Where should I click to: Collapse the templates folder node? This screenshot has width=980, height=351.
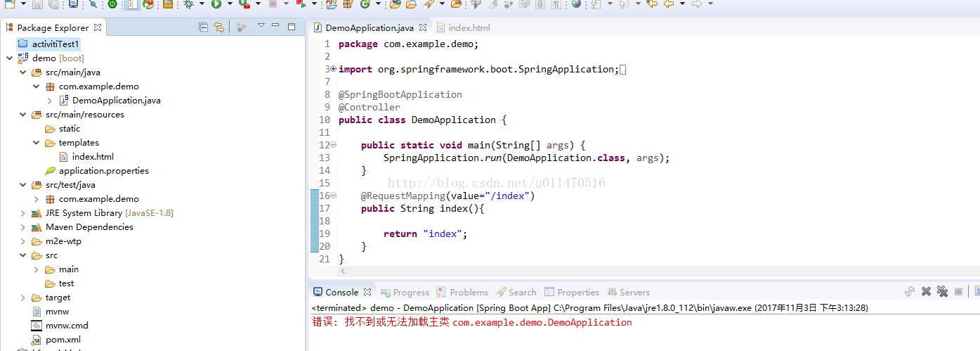36,143
